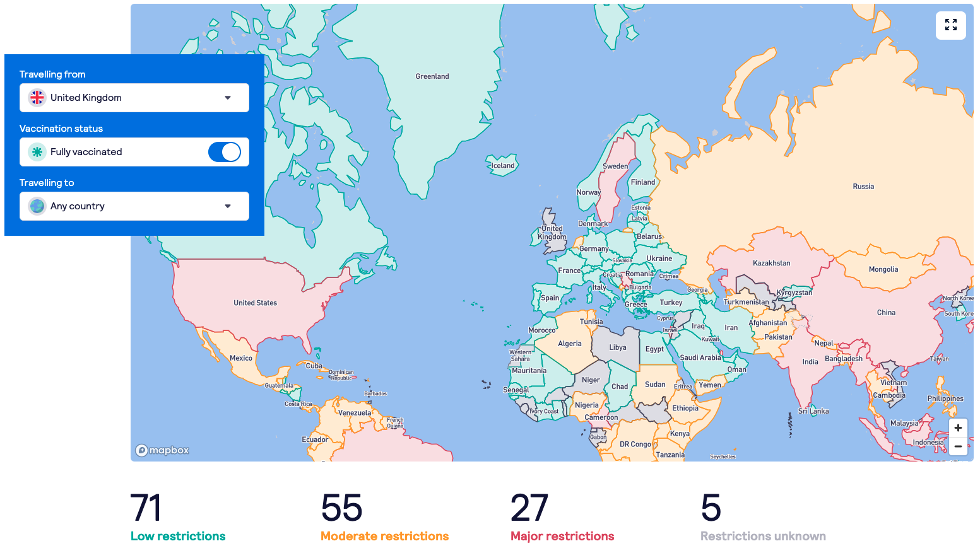This screenshot has width=980, height=546.
Task: Select India on the map
Action: pos(810,362)
